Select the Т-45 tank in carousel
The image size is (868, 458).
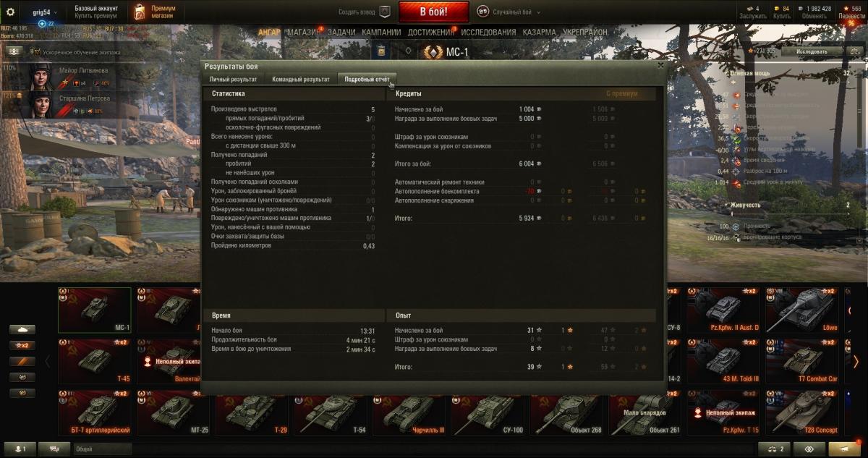[x=95, y=361]
